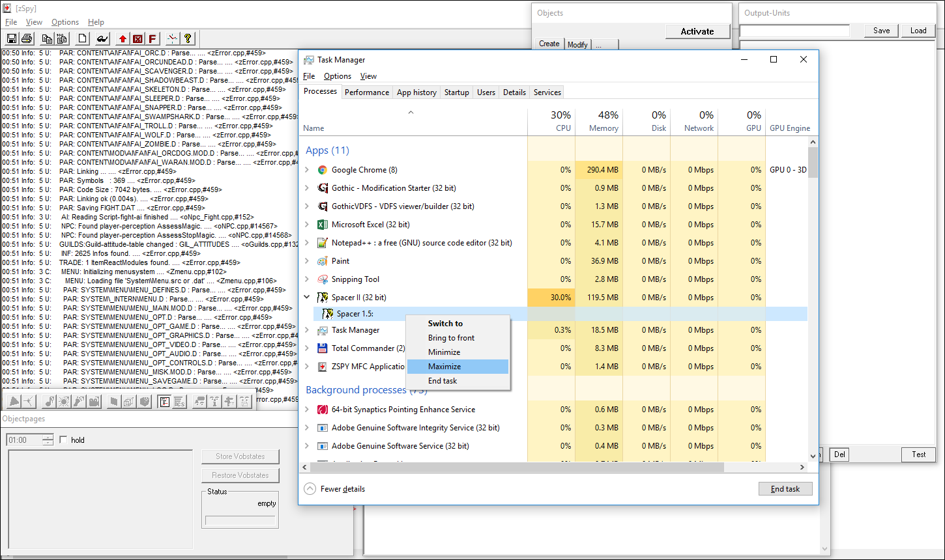Click the Save button in Output-Units
This screenshot has width=945, height=560.
point(882,31)
